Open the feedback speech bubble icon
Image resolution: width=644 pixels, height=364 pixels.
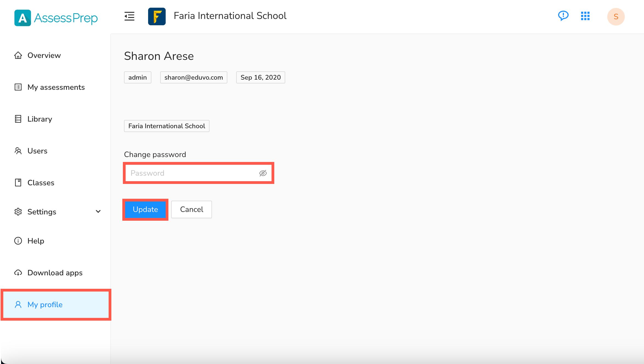coord(563,16)
